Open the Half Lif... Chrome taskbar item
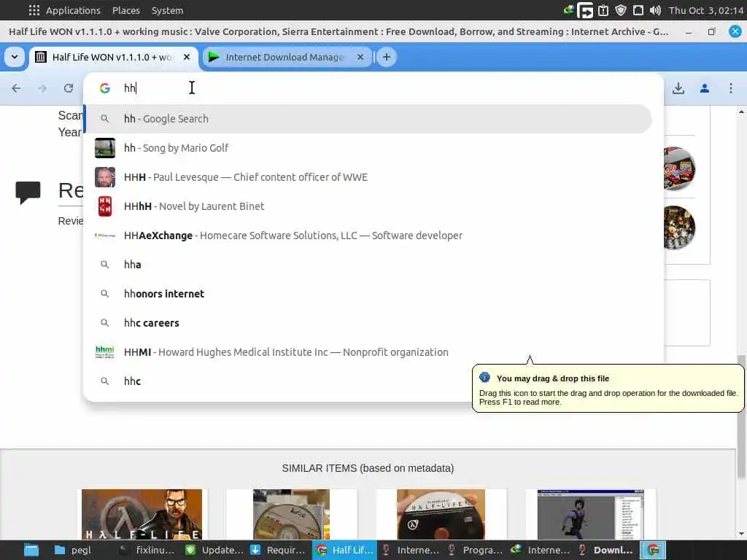 click(x=344, y=550)
